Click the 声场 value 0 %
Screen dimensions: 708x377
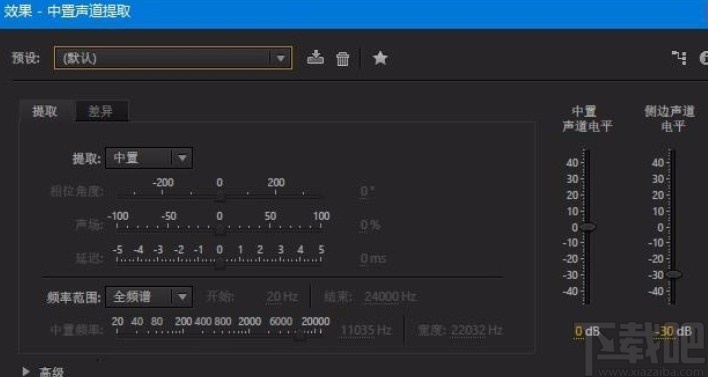(370, 225)
